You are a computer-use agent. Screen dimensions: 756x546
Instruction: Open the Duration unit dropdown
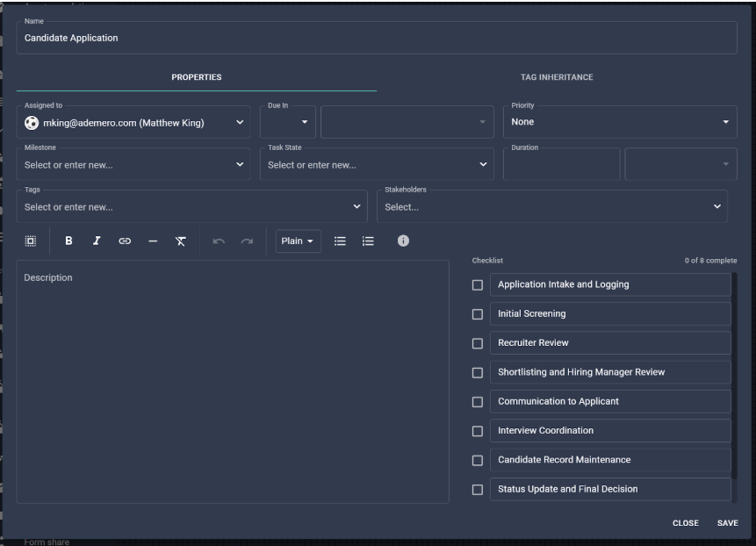[x=680, y=164]
